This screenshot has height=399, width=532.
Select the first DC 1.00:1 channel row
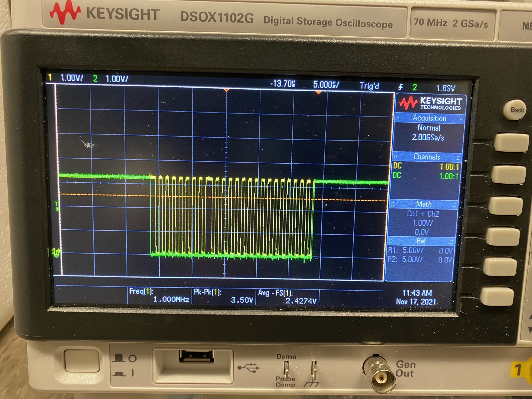(426, 167)
